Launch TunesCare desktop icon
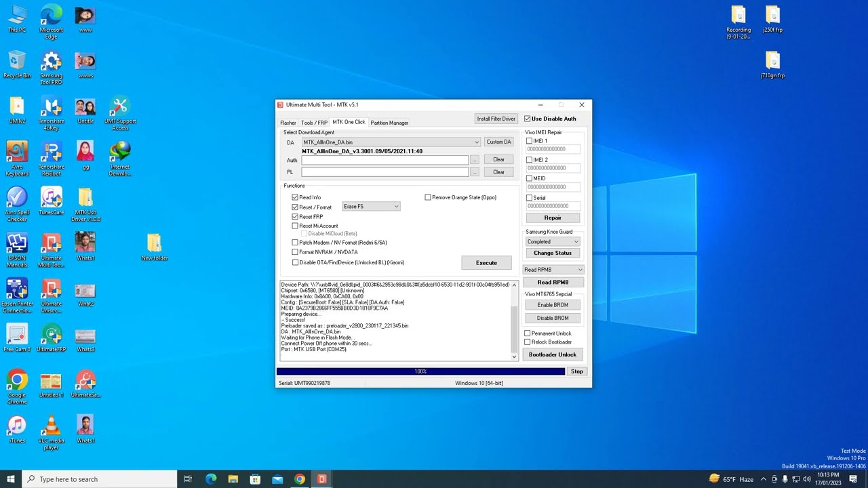The height and width of the screenshot is (488, 868). 51,201
